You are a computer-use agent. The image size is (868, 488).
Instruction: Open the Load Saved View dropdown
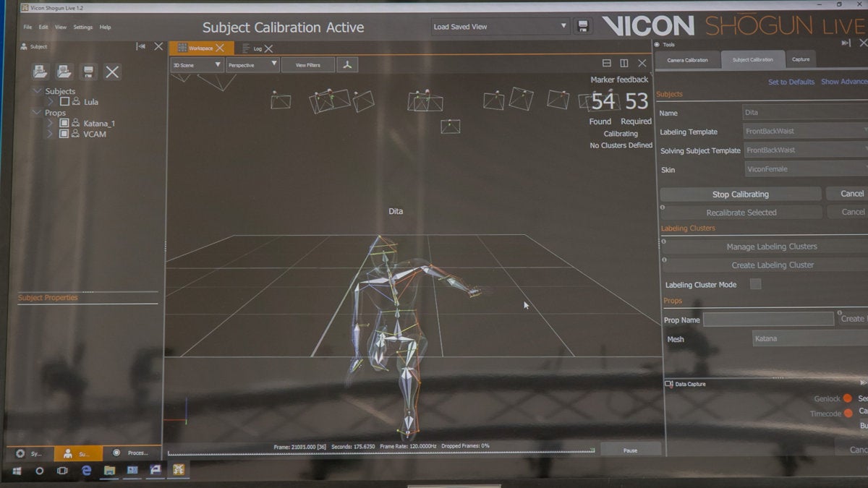(500, 27)
